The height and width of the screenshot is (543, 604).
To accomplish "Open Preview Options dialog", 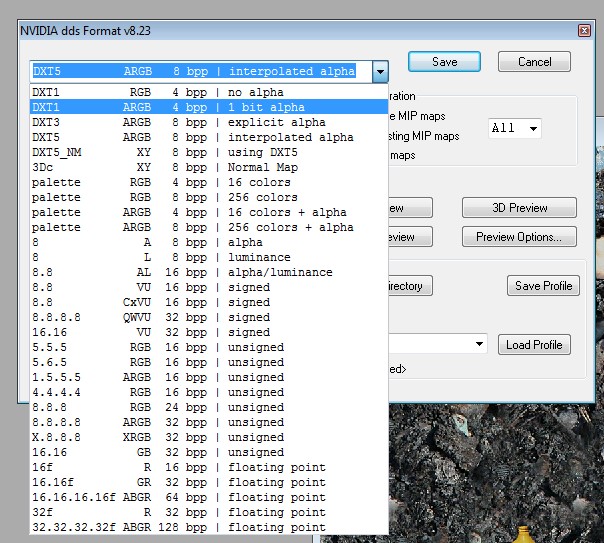I will point(519,236).
